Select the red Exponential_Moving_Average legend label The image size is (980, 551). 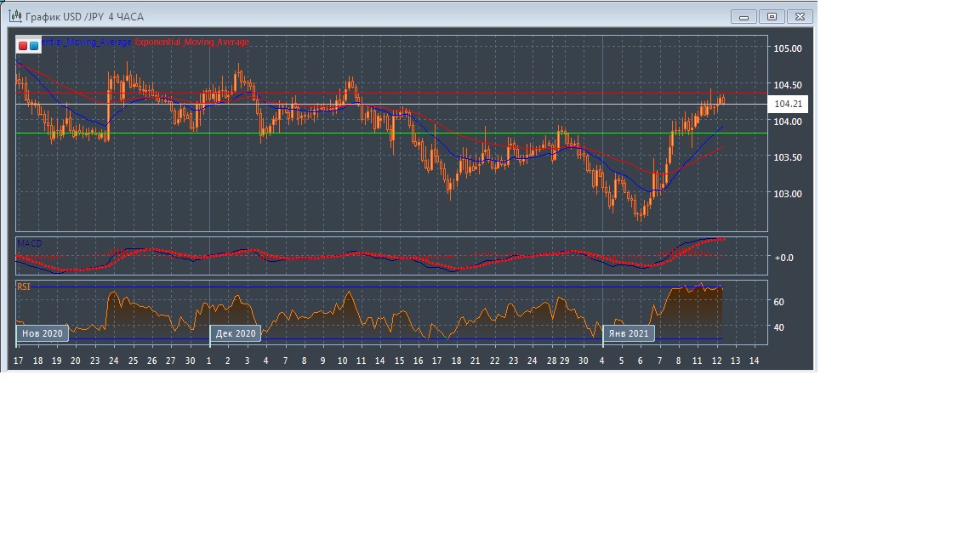[x=191, y=42]
